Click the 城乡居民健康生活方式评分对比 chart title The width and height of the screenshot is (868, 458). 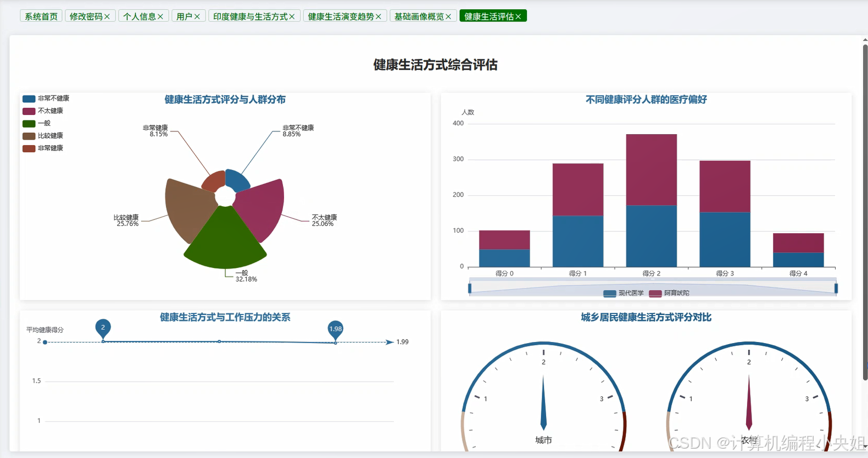646,317
